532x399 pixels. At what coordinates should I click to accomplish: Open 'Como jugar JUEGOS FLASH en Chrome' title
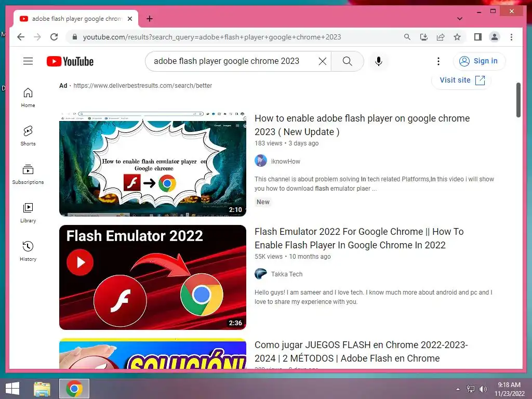(x=361, y=352)
